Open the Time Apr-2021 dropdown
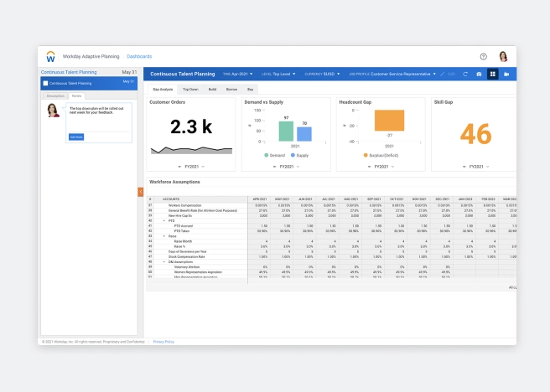This screenshot has height=392, width=550. pyautogui.click(x=238, y=74)
